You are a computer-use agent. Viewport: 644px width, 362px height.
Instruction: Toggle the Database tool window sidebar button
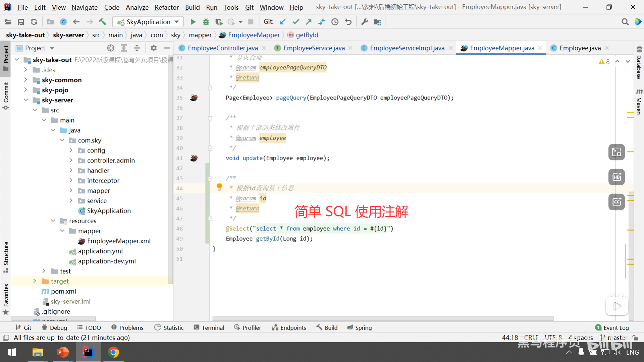(x=639, y=64)
